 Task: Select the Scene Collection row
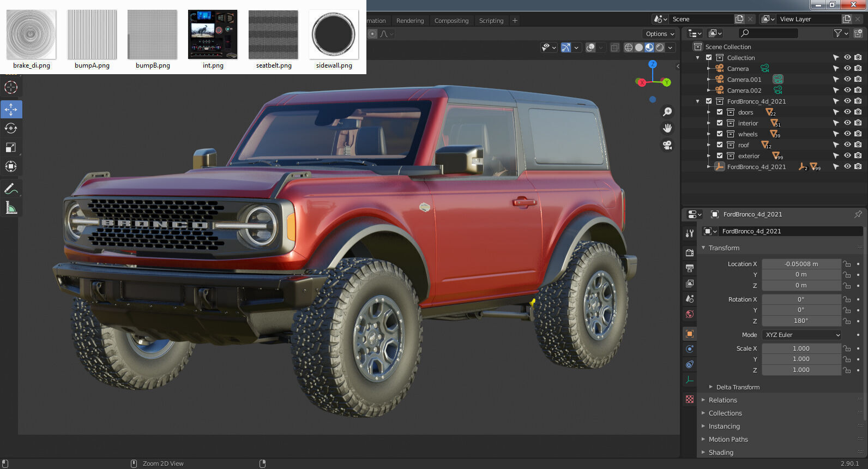tap(728, 47)
